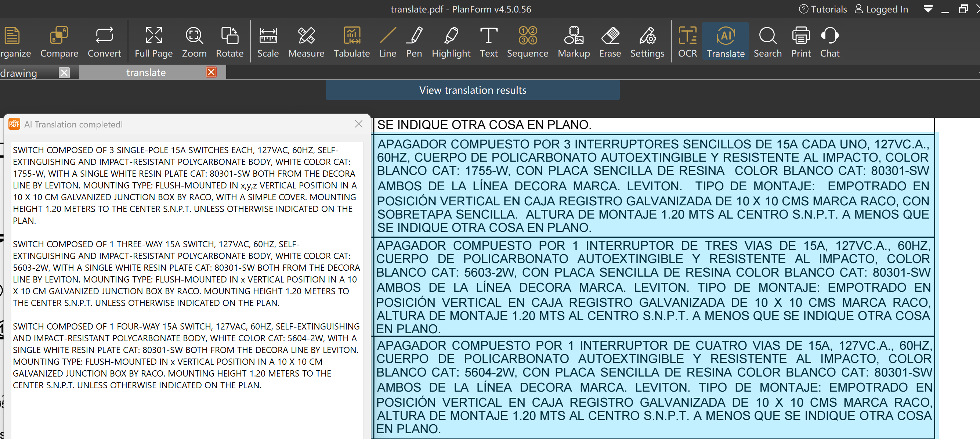Screen dimensions: 980x439
Task: Open the Organize tool
Action: [x=14, y=42]
